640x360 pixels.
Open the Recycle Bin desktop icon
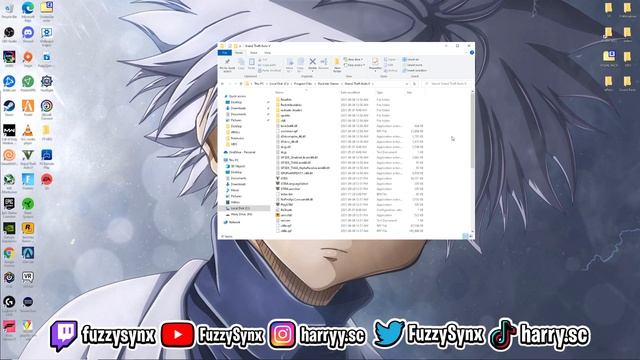click(x=9, y=9)
